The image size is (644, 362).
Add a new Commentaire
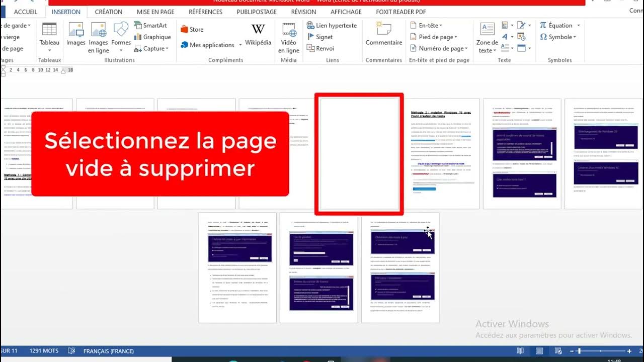tap(384, 34)
